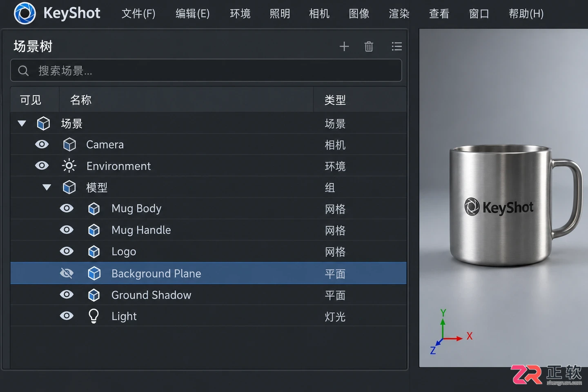
Task: Click the Camera row cube icon
Action: coord(69,145)
